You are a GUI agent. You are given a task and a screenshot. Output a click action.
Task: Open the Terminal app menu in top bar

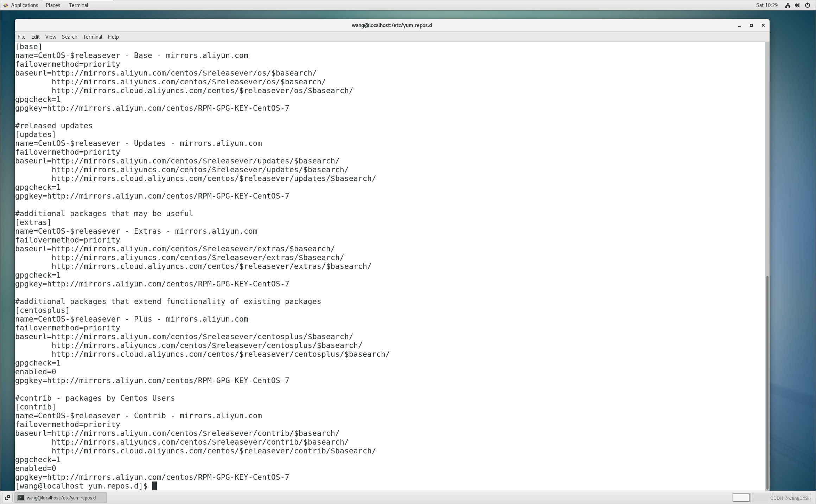78,5
